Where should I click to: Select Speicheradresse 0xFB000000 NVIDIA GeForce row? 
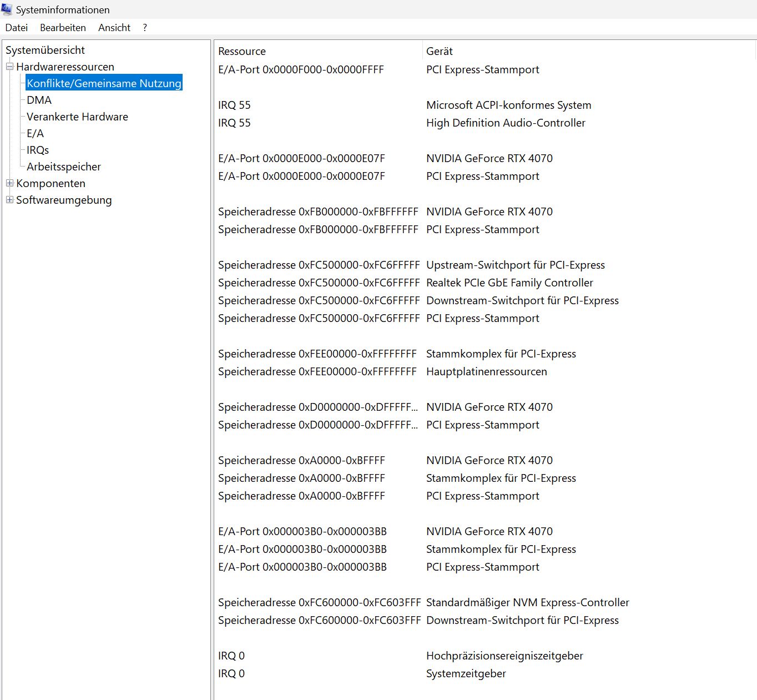(486, 211)
